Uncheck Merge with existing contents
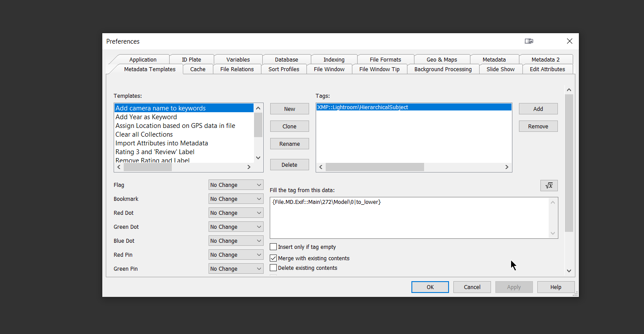 click(x=274, y=258)
